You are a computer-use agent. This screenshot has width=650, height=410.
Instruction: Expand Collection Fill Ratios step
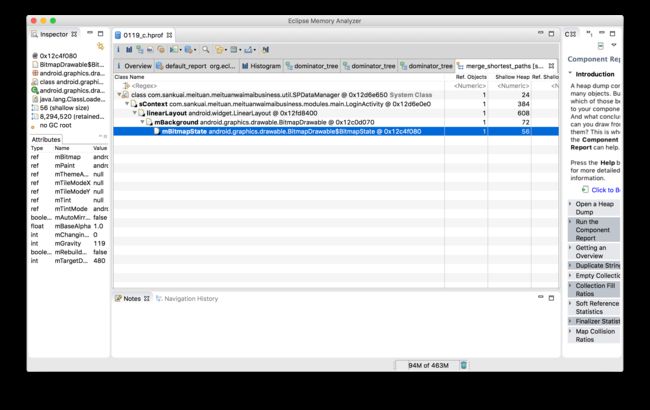570,286
